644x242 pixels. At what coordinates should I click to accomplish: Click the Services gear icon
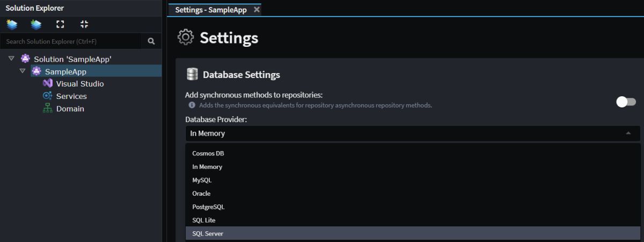click(47, 96)
